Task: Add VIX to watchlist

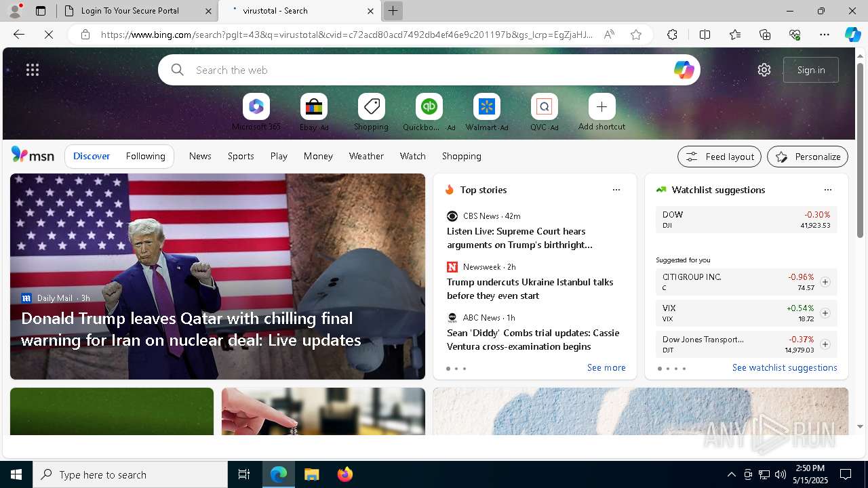Action: (825, 313)
